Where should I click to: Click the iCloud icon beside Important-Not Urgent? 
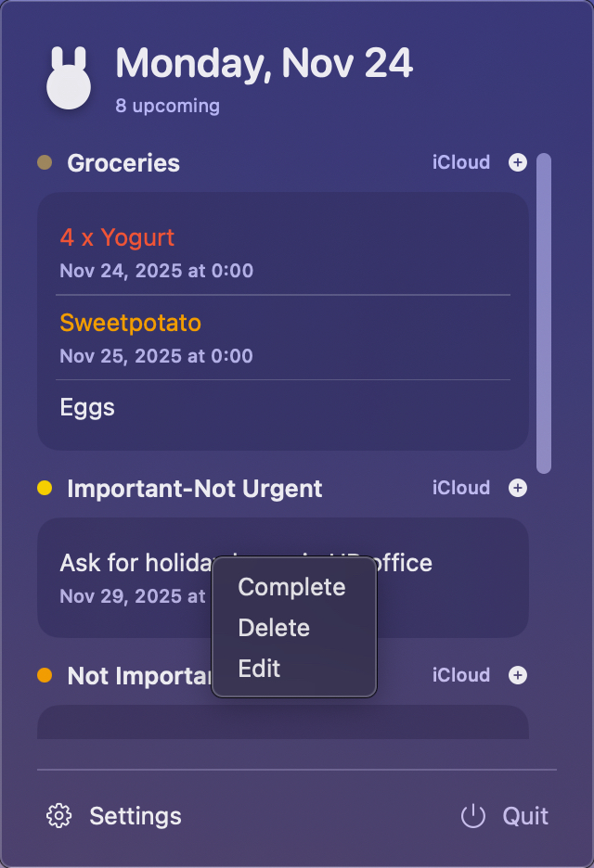[460, 488]
